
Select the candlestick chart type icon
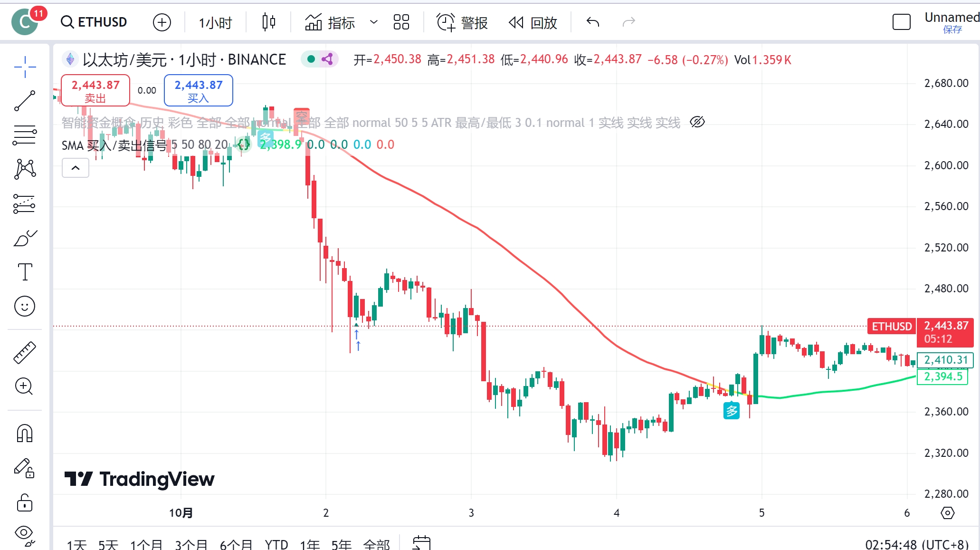268,22
